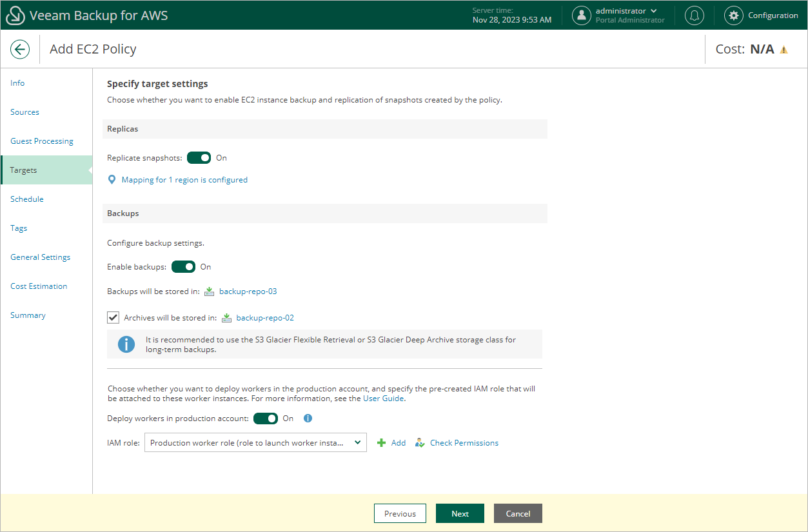This screenshot has height=532, width=808.
Task: Click the Glacier recommendation info icon
Action: pyautogui.click(x=126, y=344)
